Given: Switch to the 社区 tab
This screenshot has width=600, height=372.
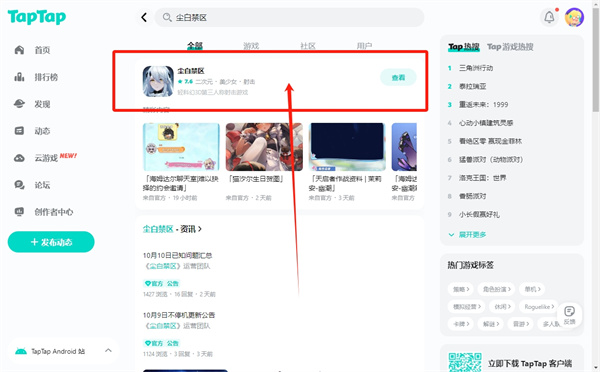Looking at the screenshot, I should point(308,46).
